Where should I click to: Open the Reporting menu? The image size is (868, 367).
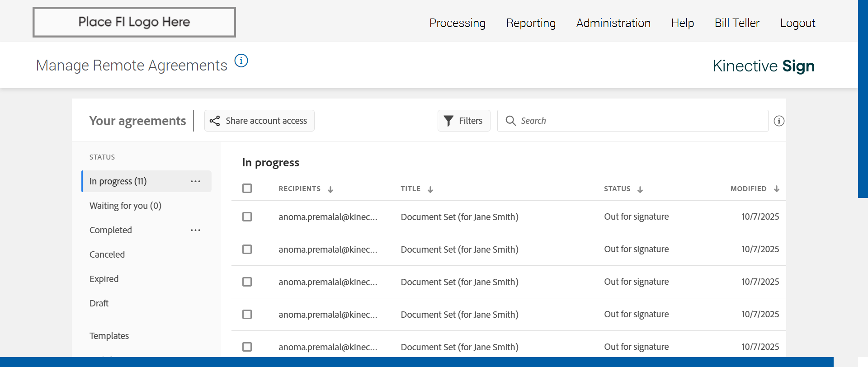(531, 23)
